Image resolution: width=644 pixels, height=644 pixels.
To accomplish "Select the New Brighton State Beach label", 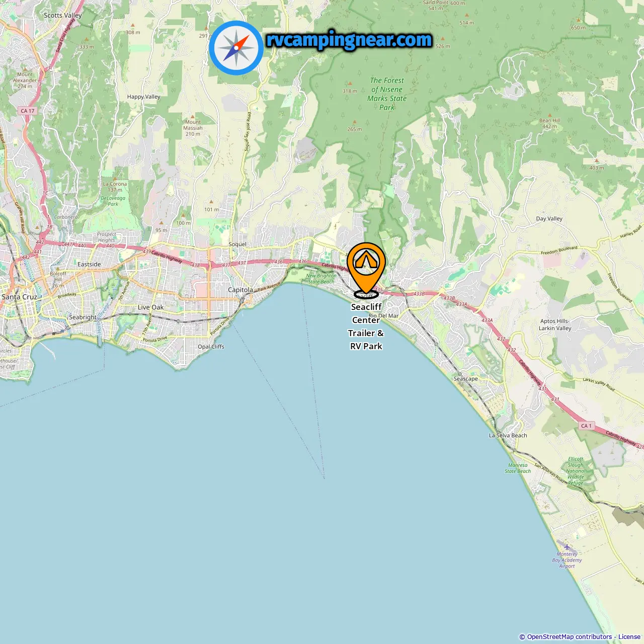I will tap(321, 279).
